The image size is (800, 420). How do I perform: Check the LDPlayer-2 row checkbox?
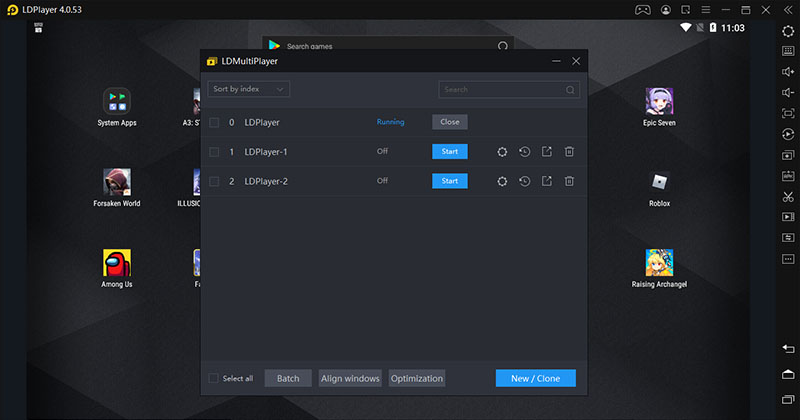[x=214, y=182]
